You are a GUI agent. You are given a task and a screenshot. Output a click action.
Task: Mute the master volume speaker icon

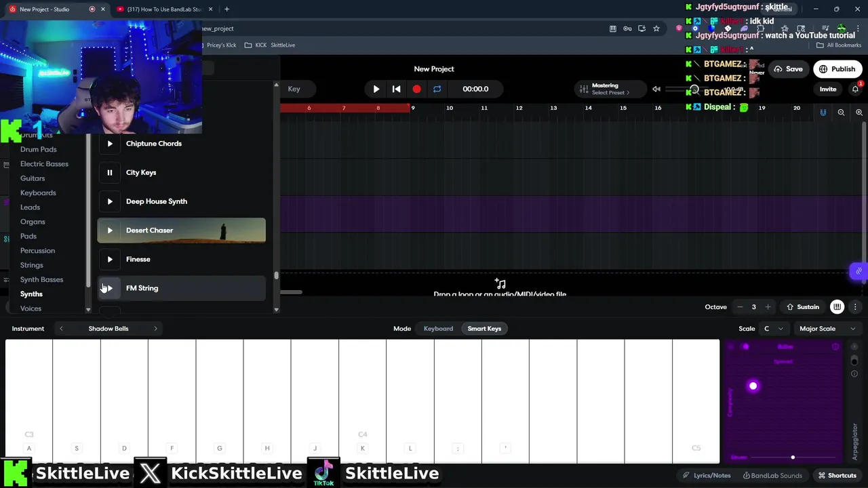tap(656, 89)
